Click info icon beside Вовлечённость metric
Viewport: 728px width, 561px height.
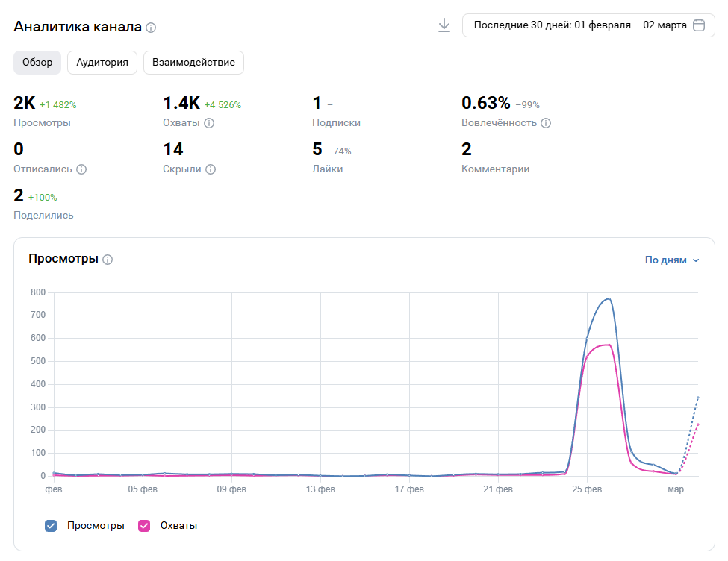tap(546, 123)
